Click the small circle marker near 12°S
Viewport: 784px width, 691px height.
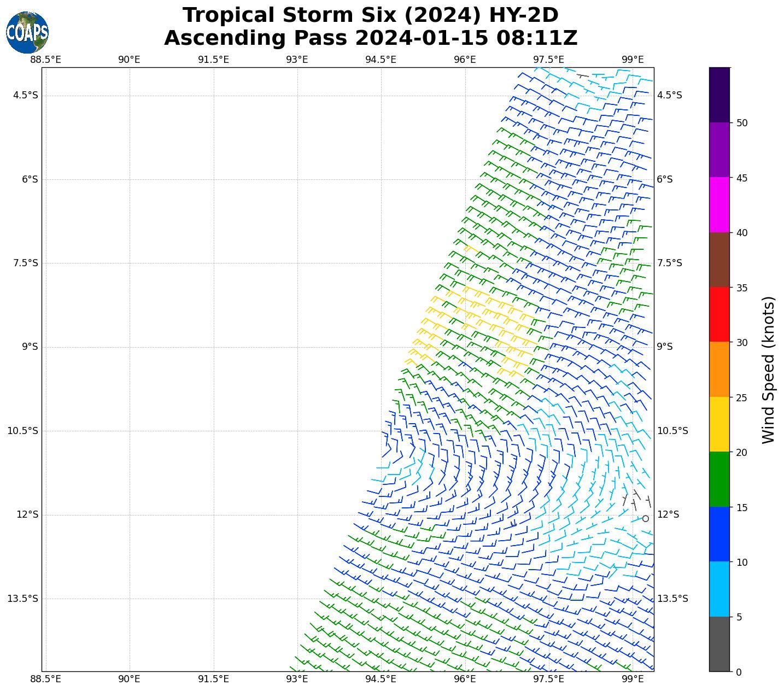click(x=645, y=518)
